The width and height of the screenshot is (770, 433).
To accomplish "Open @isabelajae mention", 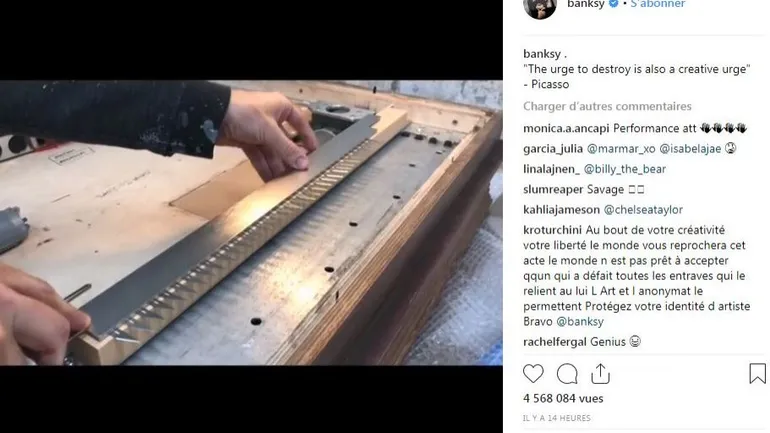I will coord(689,149).
